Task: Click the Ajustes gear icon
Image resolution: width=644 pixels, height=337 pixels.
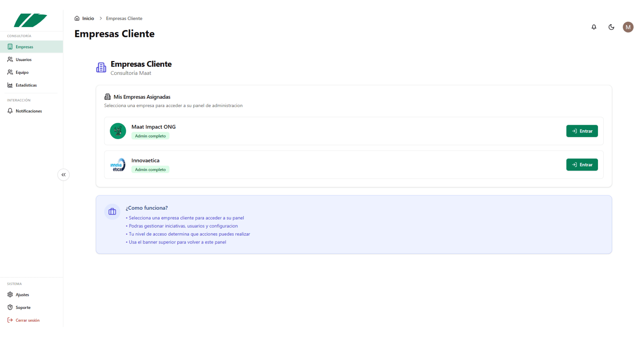Action: [10, 295]
